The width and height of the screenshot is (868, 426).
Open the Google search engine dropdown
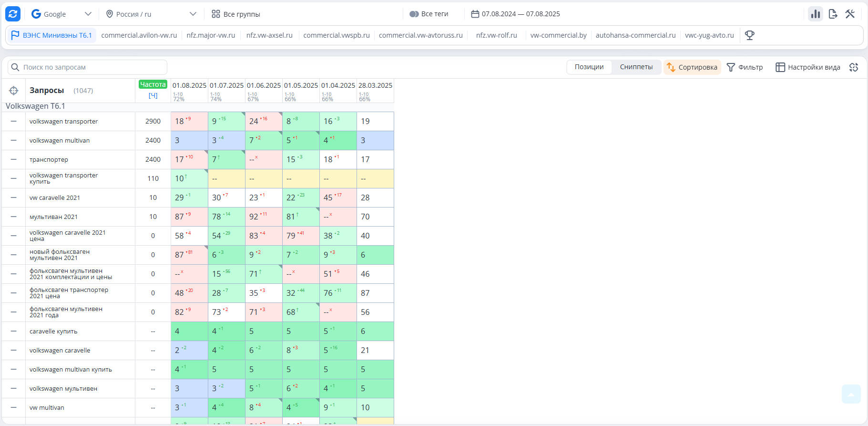tap(61, 14)
